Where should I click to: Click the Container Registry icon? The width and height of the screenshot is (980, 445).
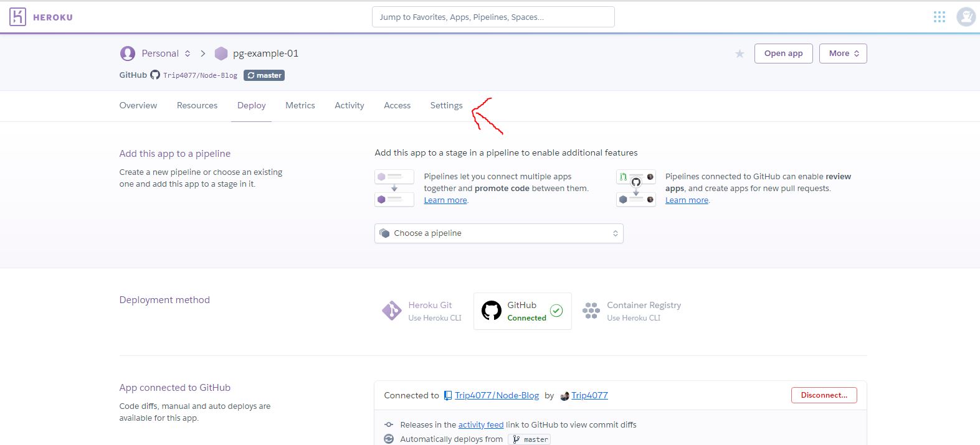[591, 310]
